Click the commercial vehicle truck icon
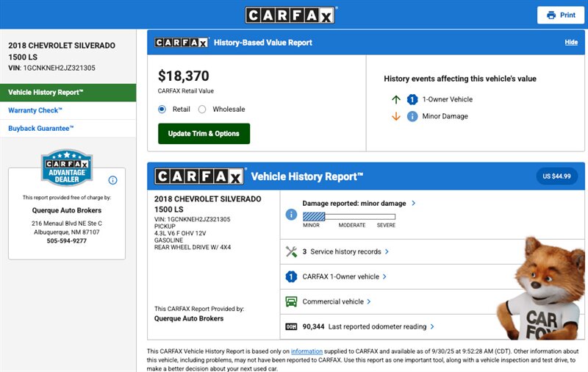Viewport: 588px width, 372px height. pyautogui.click(x=291, y=301)
